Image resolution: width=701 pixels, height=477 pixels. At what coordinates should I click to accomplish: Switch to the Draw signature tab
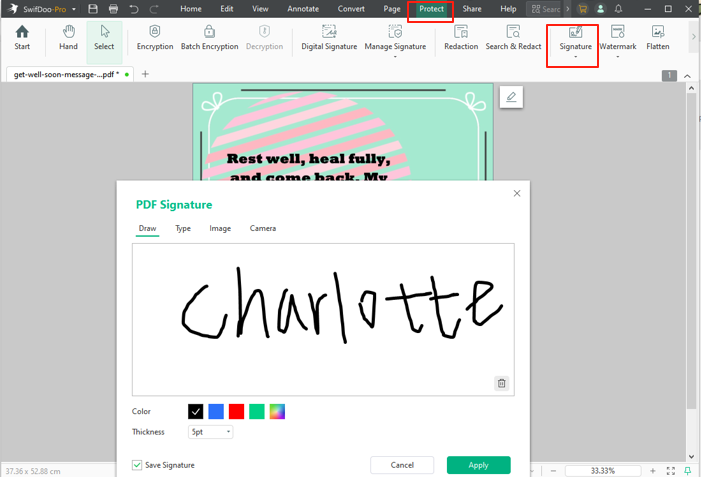tap(147, 228)
